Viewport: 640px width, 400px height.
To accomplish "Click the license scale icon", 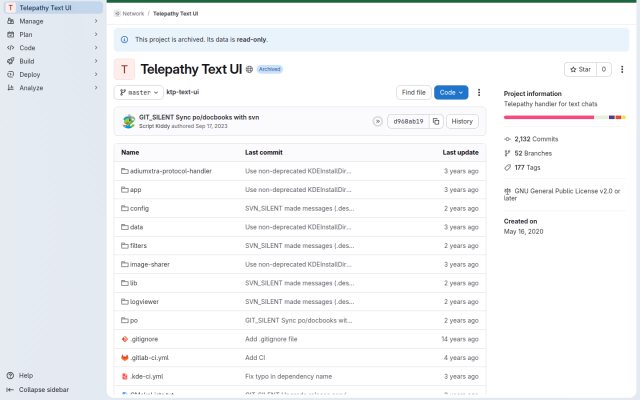I will [x=507, y=191].
